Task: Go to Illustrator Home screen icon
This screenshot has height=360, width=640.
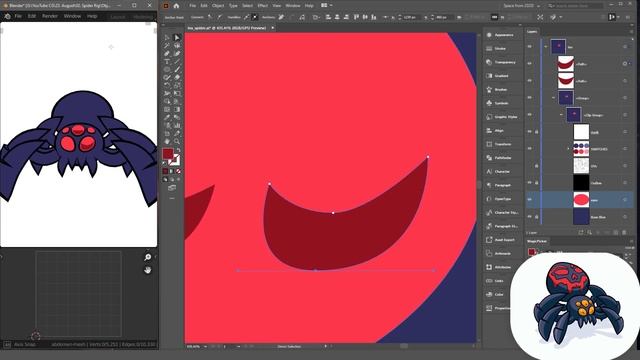Action: tap(176, 6)
